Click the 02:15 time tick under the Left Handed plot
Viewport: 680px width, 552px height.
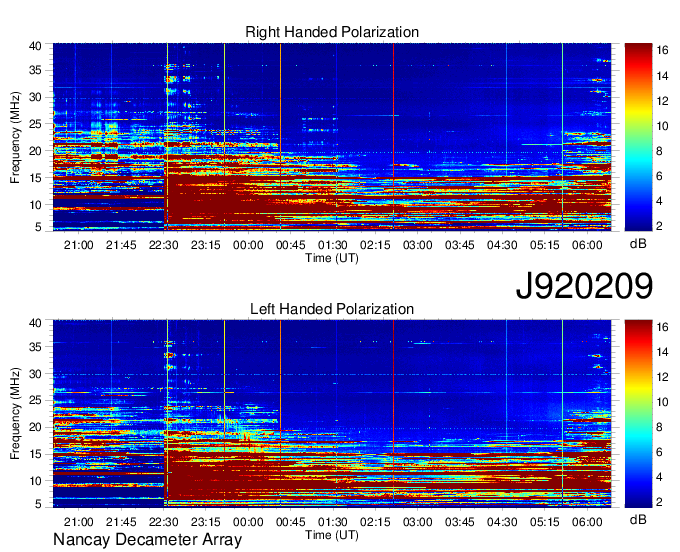click(x=375, y=522)
